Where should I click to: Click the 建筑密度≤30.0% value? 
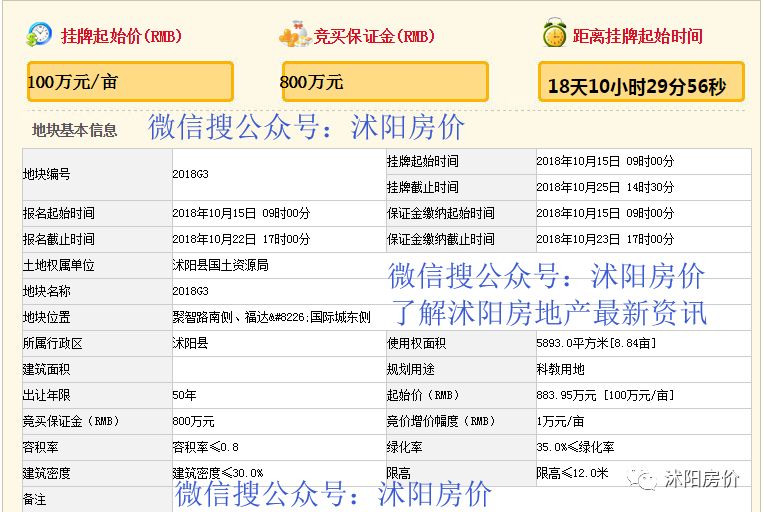(218, 474)
